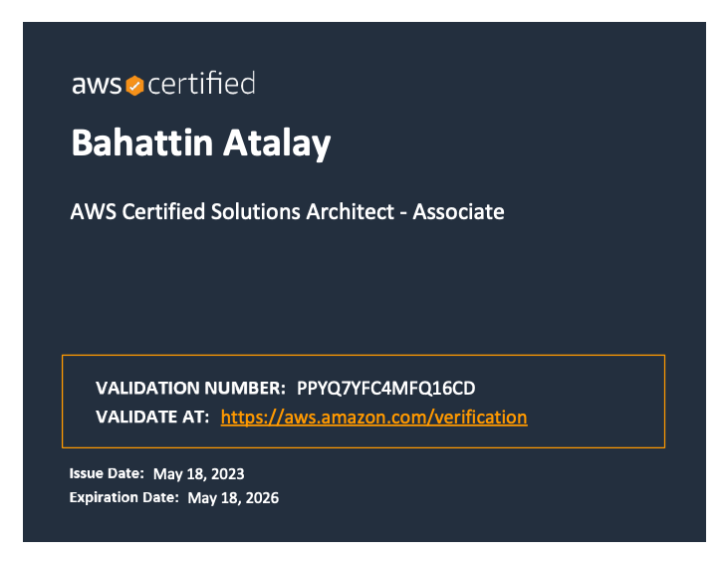Image resolution: width=728 pixels, height=562 pixels.
Task: Click the Issue Date label
Action: point(107,473)
